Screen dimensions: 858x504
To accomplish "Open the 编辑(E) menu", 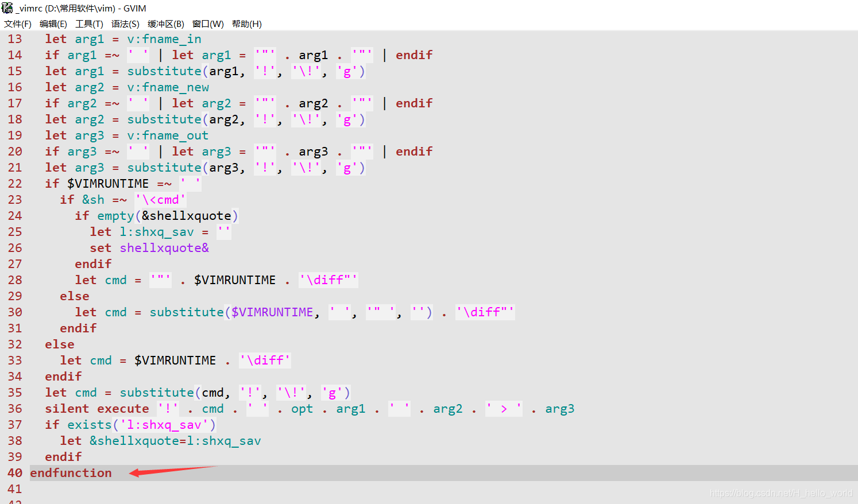I will click(x=53, y=24).
